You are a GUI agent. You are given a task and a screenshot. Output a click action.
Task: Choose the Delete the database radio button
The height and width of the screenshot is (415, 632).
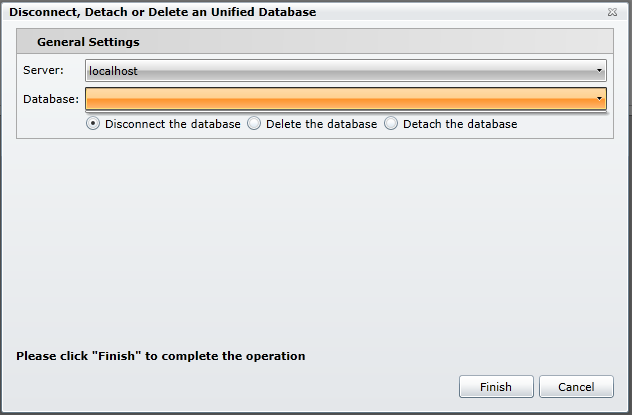tap(254, 124)
